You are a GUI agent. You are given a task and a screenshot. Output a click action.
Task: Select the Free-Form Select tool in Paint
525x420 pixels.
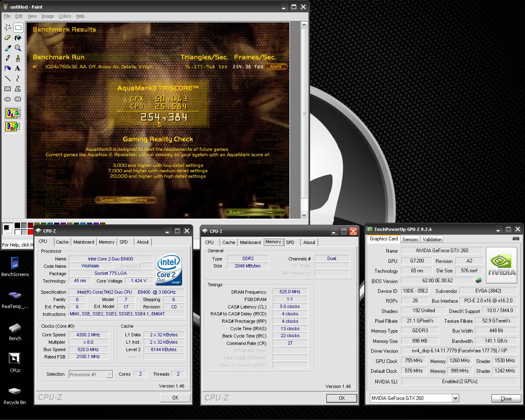[8, 27]
